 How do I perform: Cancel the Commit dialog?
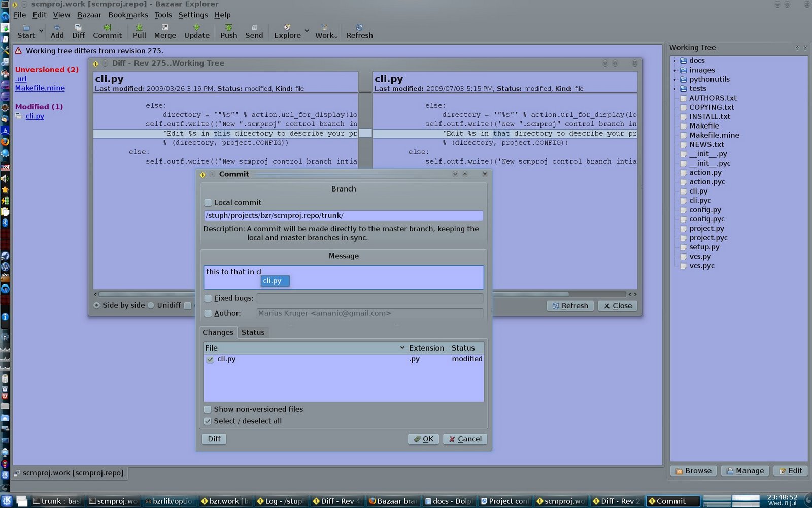465,439
